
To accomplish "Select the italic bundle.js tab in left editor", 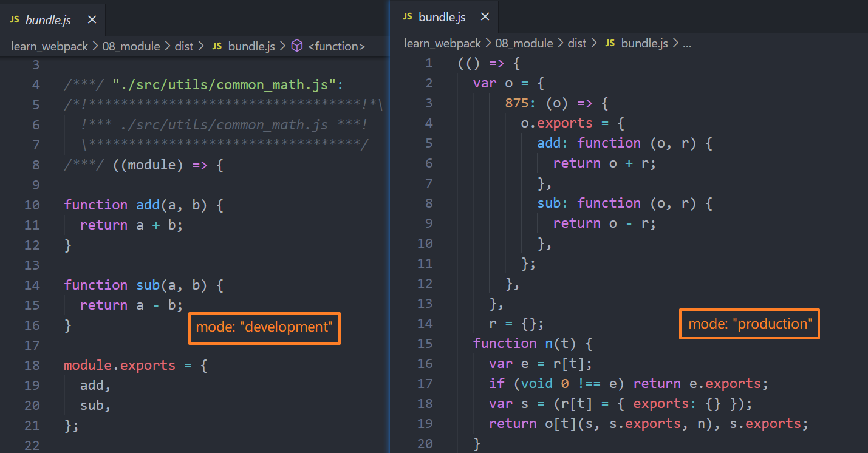I will click(x=53, y=20).
